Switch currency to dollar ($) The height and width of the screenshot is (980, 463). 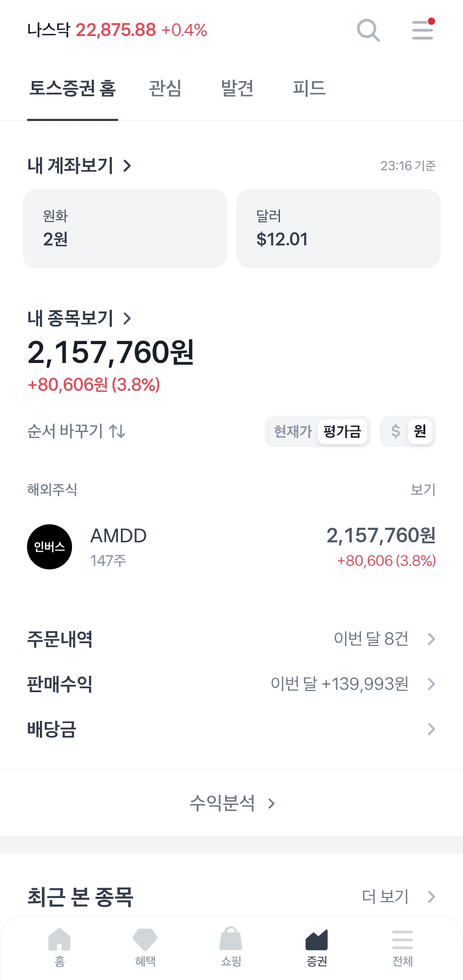click(395, 431)
